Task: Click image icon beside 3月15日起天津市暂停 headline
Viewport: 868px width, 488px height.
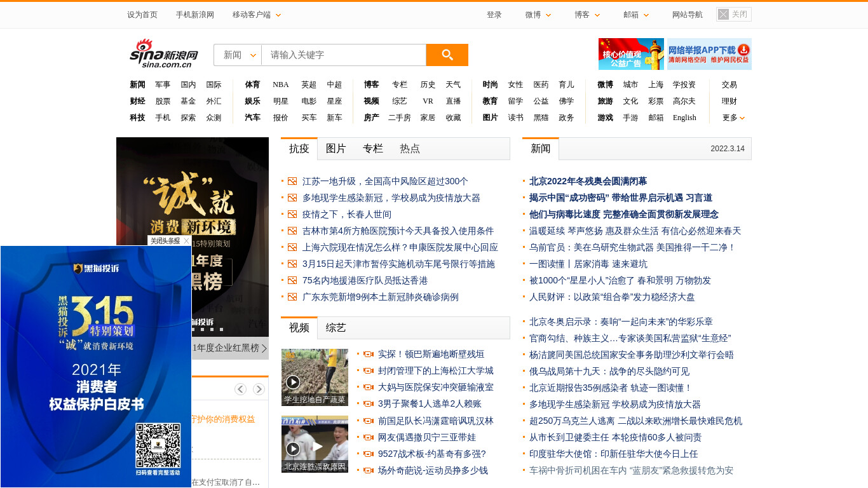Action: click(292, 264)
